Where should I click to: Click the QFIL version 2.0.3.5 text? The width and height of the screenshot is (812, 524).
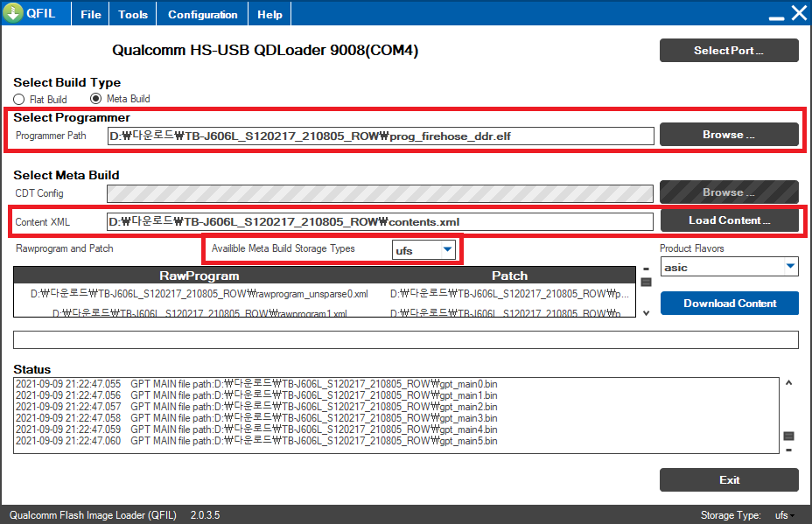[205, 515]
